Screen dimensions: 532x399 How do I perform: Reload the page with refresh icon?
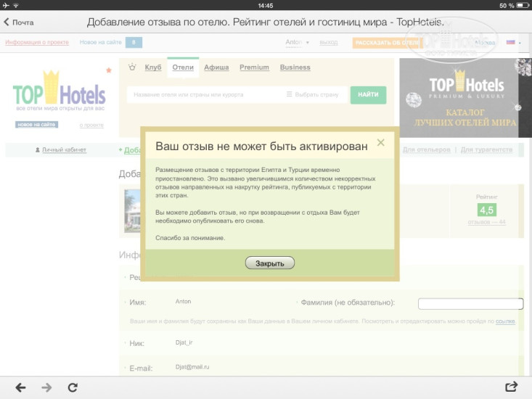(x=73, y=387)
